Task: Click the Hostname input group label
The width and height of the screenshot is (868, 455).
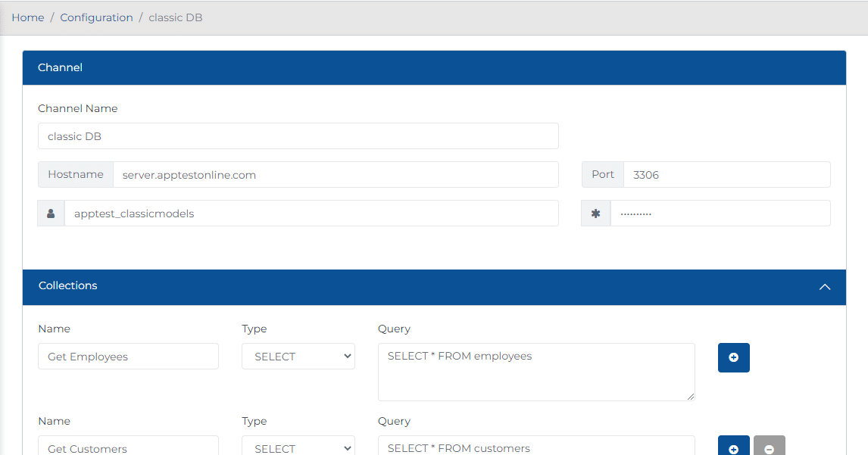Action: 75,174
